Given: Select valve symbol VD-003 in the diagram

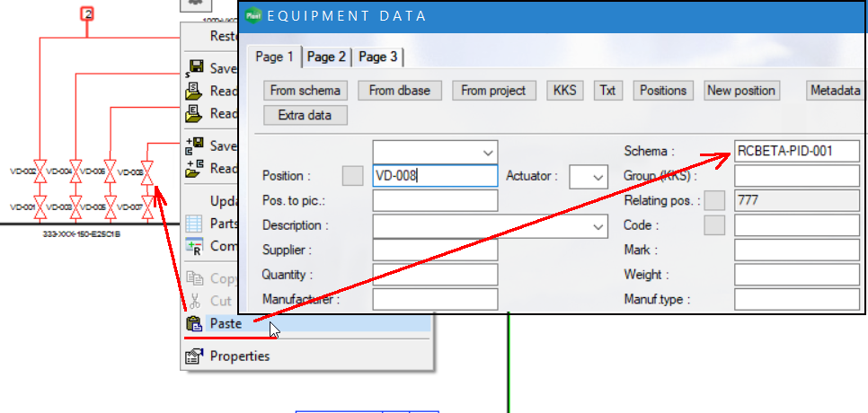Looking at the screenshot, I should click(75, 208).
